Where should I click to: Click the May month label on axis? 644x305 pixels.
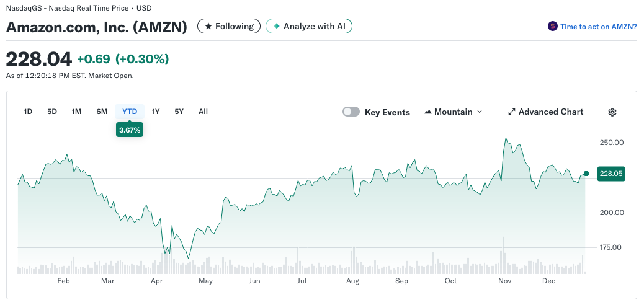(205, 281)
